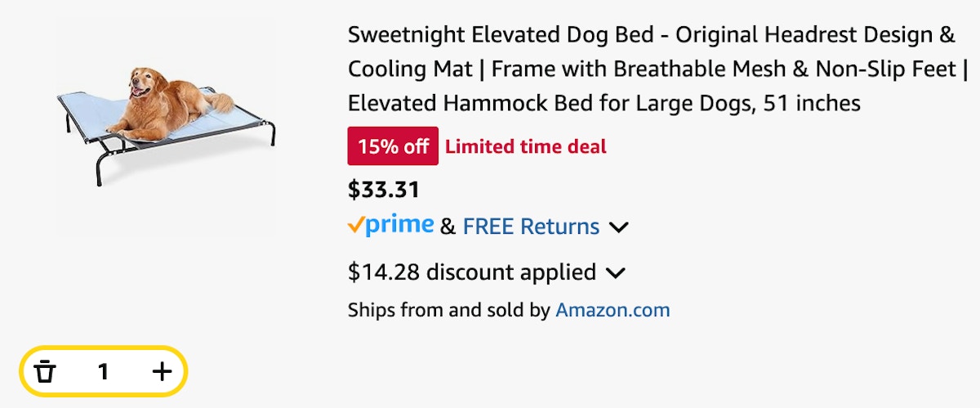Click the Limited time deal label

[526, 147]
